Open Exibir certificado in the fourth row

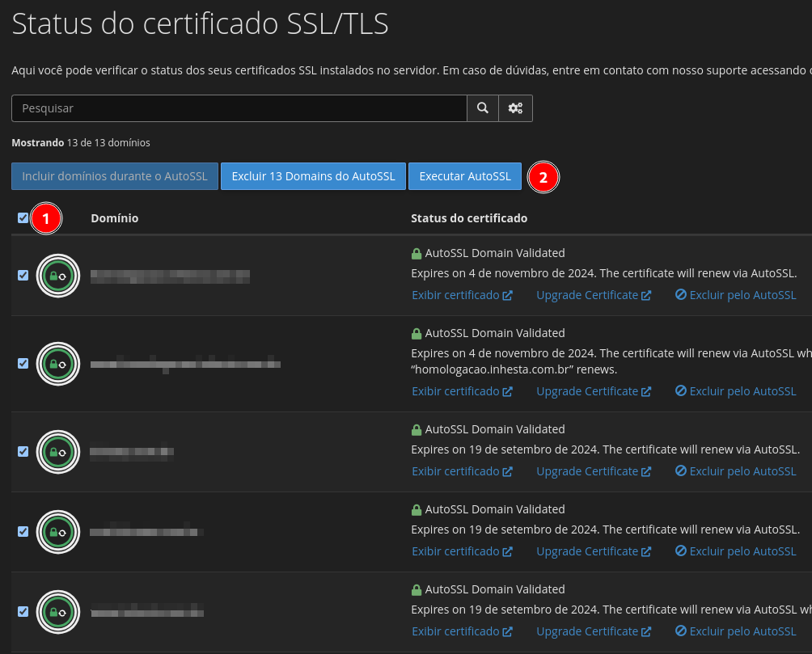pos(462,551)
